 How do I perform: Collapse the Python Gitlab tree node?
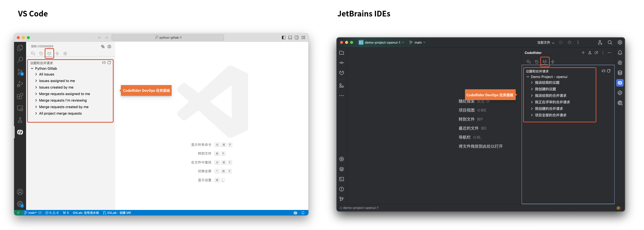pyautogui.click(x=32, y=68)
